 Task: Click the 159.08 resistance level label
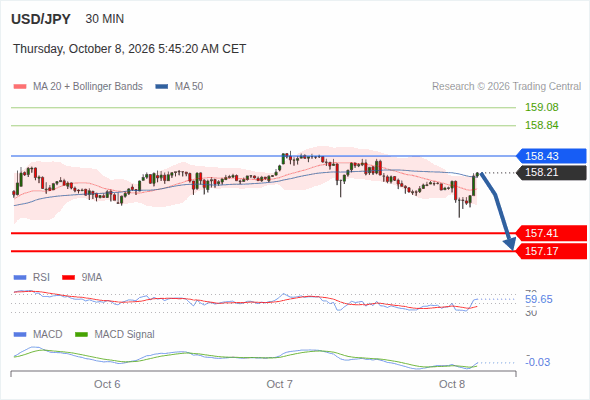tap(542, 107)
